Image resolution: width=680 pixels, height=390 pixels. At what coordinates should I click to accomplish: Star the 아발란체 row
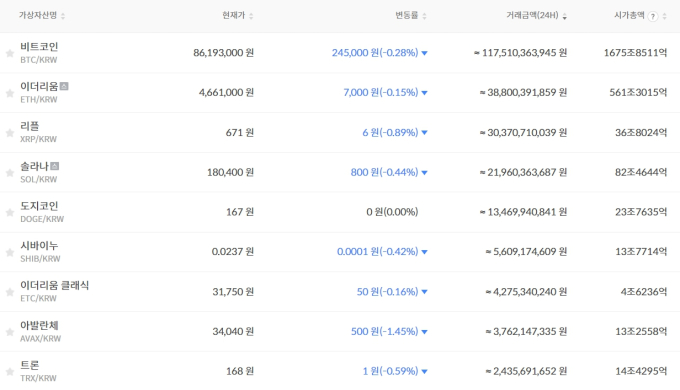coord(10,332)
